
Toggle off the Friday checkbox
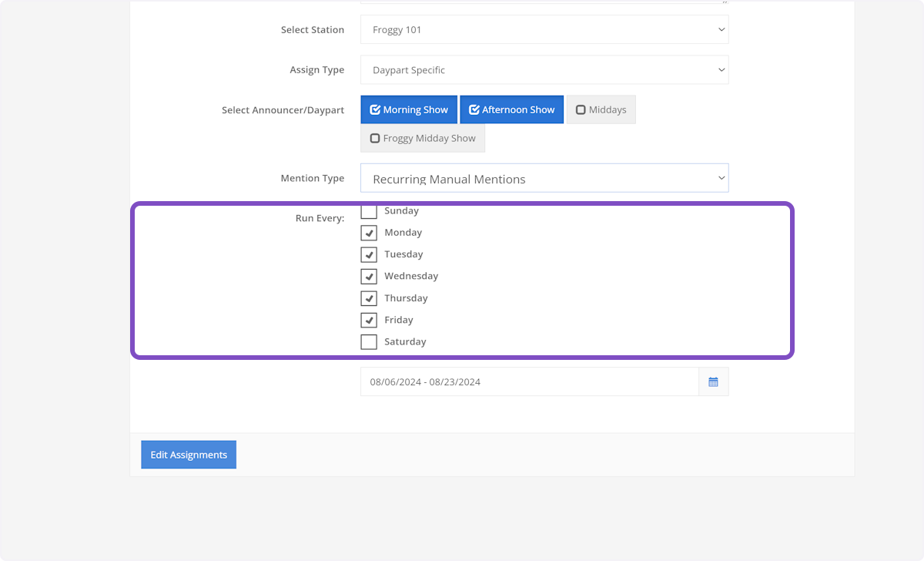(369, 320)
